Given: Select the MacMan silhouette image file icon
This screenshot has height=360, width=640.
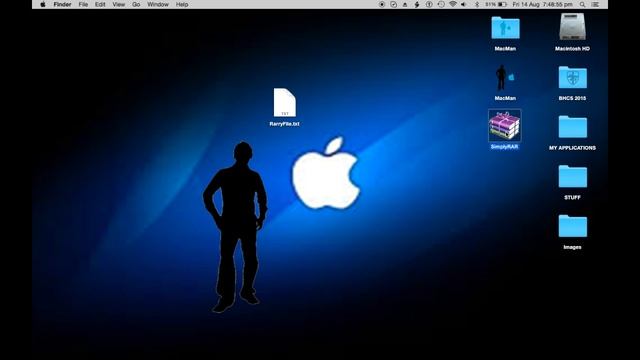Looking at the screenshot, I should [x=505, y=78].
